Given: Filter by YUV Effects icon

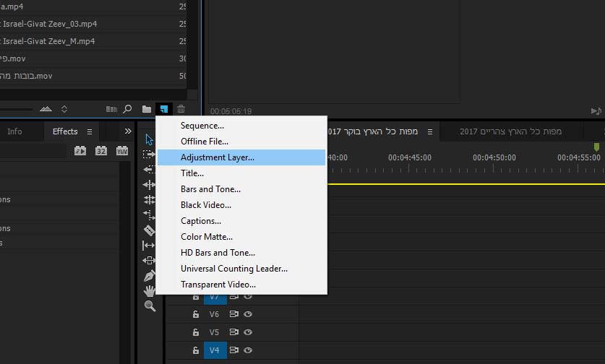Looking at the screenshot, I should click(122, 151).
